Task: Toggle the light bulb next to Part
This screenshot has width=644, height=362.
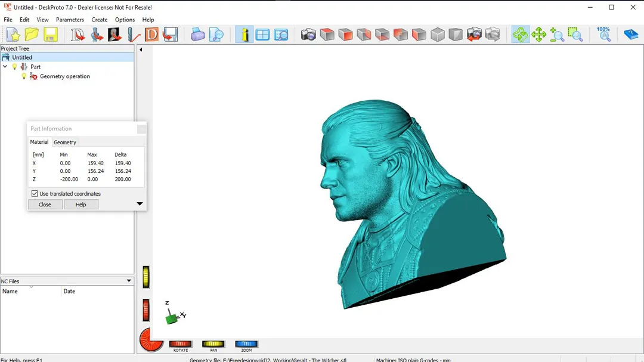Action: point(14,67)
